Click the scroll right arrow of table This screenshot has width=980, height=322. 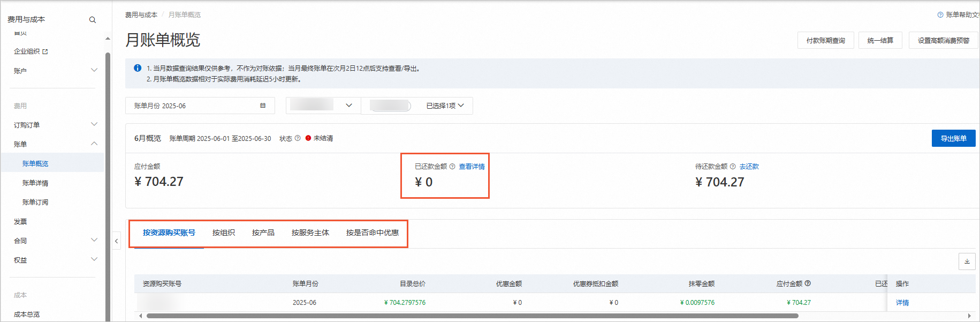tap(969, 316)
